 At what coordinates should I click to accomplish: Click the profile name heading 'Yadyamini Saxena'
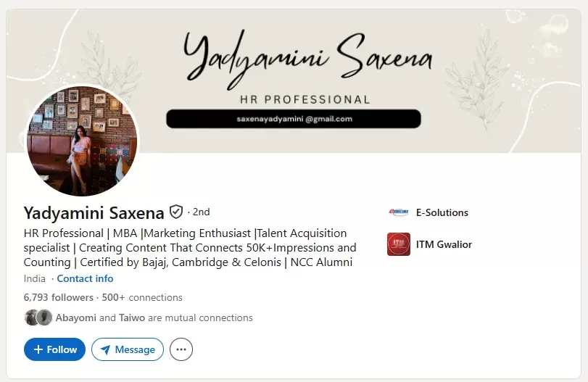(94, 212)
